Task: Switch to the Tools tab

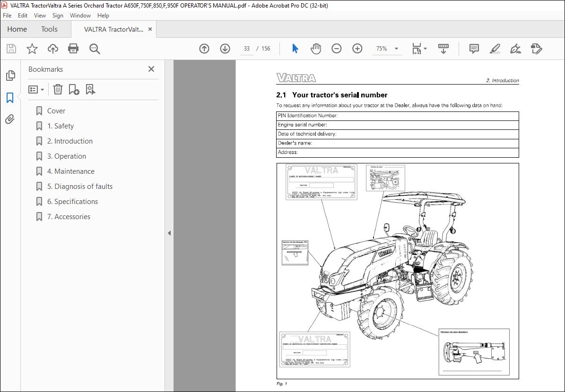Action: click(49, 29)
